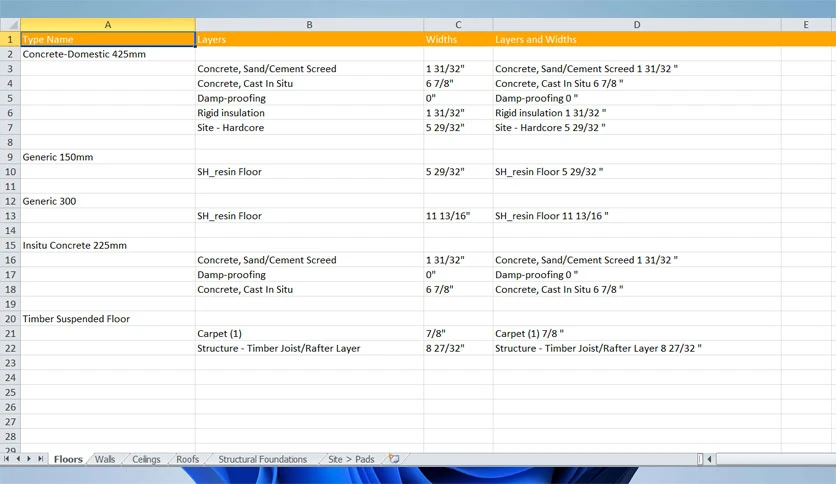The width and height of the screenshot is (836, 484).
Task: Select 'Damp-proofing' in row 5 column B
Action: [x=309, y=98]
